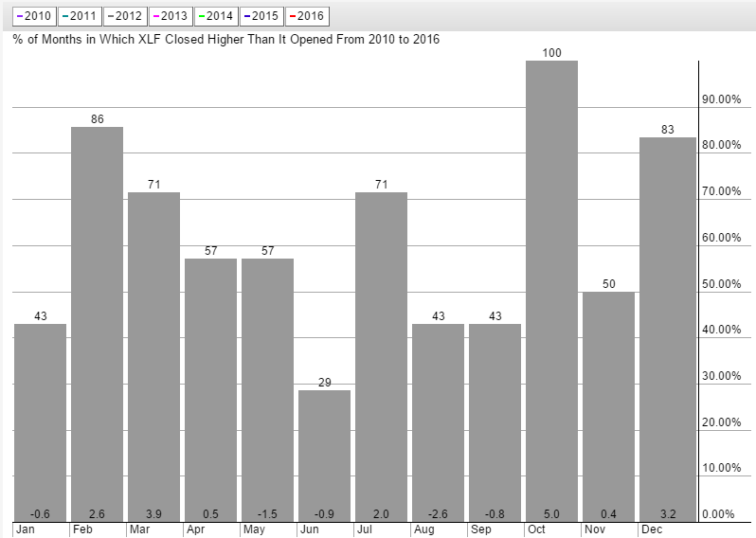Click the 0.00% y-axis label
This screenshot has height=538, width=756.
(x=718, y=514)
